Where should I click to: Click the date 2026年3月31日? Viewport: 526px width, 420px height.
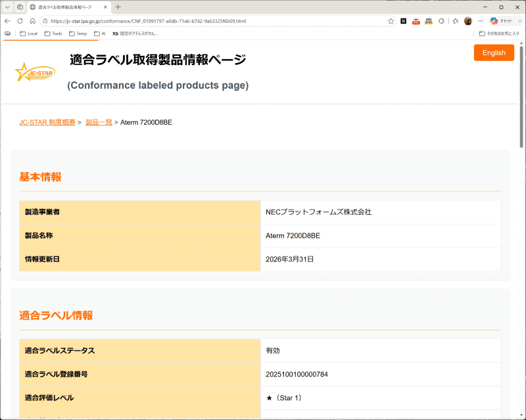(289, 259)
